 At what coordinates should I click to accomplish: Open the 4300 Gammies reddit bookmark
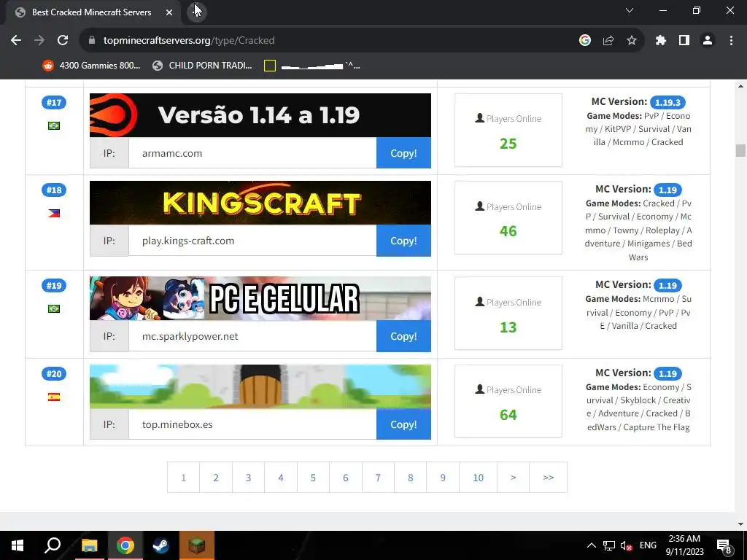coord(91,66)
